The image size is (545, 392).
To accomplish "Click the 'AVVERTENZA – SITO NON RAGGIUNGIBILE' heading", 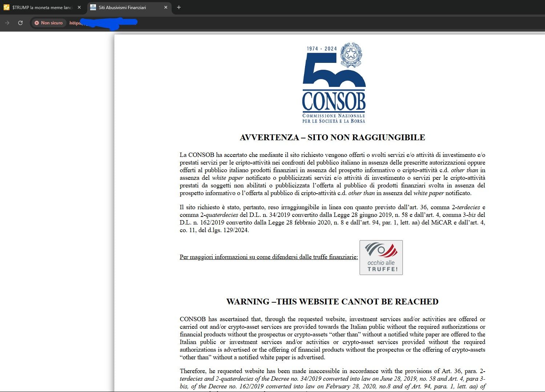I will (x=332, y=137).
